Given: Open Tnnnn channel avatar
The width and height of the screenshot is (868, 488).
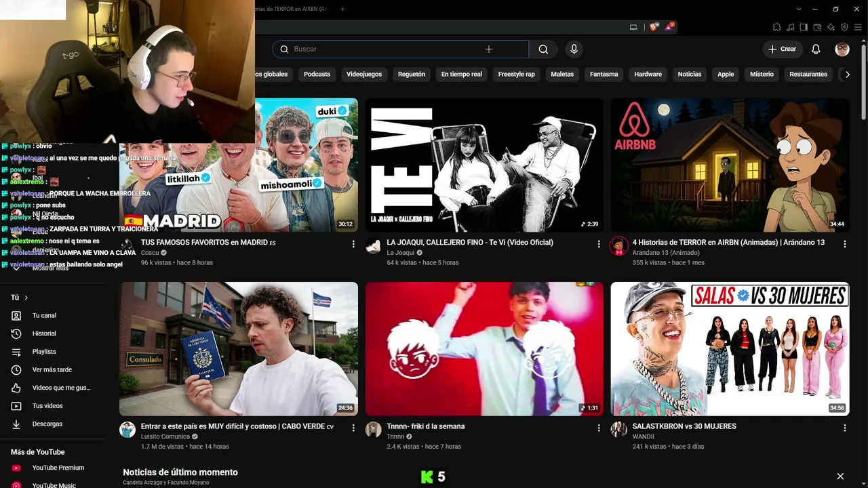Looking at the screenshot, I should (x=373, y=430).
